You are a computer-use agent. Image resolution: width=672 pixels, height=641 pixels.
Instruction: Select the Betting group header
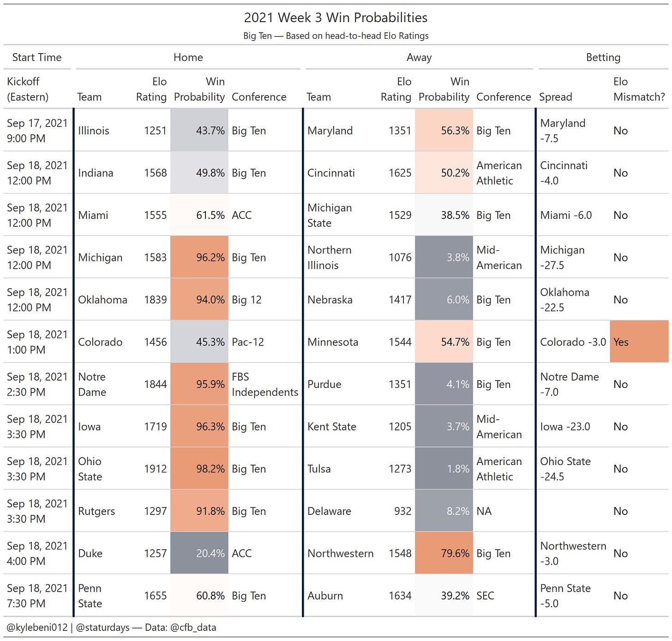(603, 57)
